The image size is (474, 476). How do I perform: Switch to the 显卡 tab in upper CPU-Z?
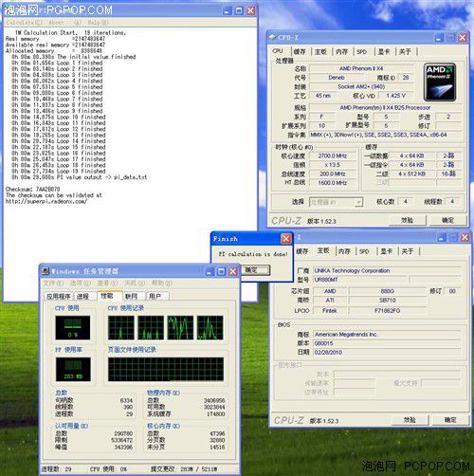384,52
